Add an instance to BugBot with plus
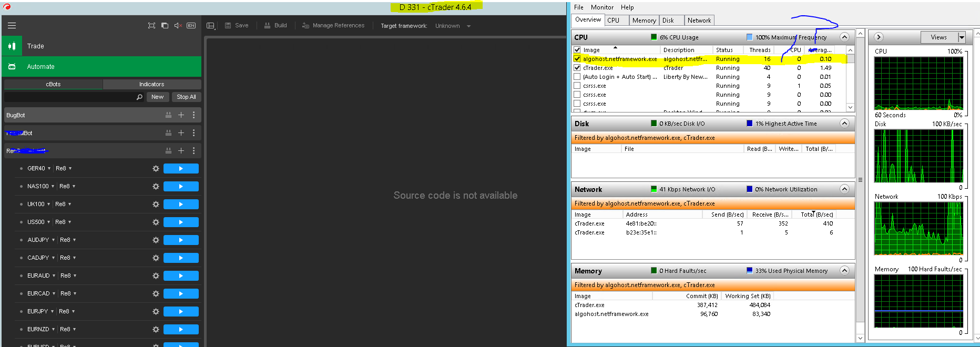The height and width of the screenshot is (347, 980). tap(181, 115)
